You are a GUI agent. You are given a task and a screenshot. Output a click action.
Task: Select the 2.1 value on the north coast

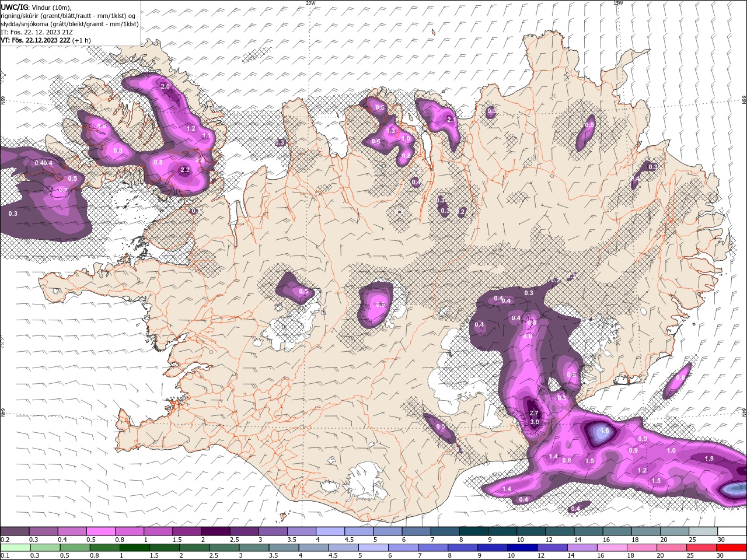(x=451, y=119)
